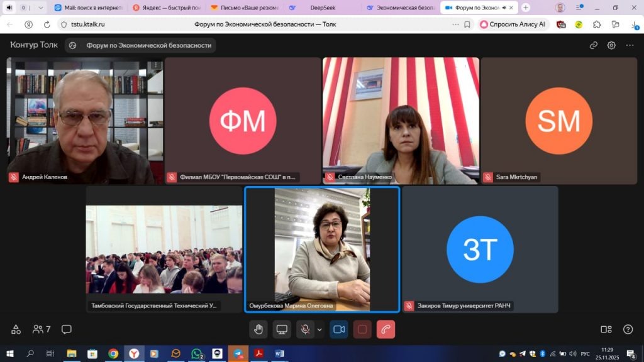Select the Омурбекова Марина Олеговна video tile
This screenshot has height=362, width=644.
click(322, 250)
